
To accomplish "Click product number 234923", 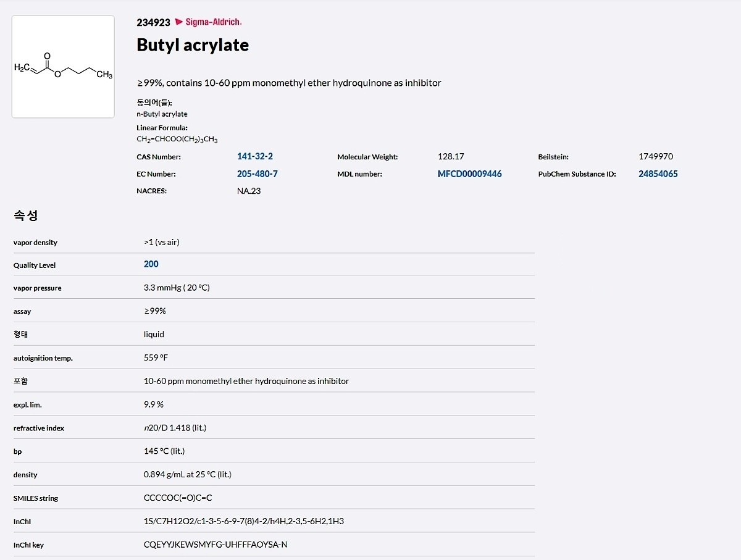I will click(153, 22).
